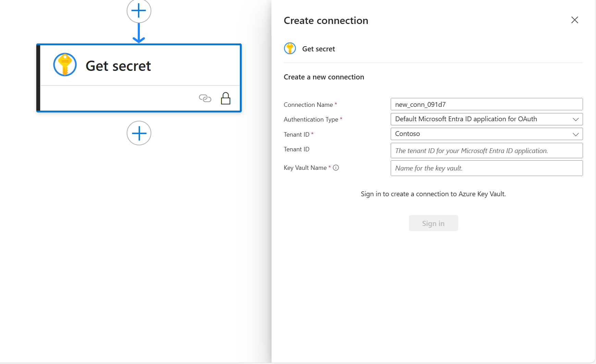Image resolution: width=596 pixels, height=364 pixels.
Task: Expand the Tenant ID Contoso dropdown
Action: 487,134
